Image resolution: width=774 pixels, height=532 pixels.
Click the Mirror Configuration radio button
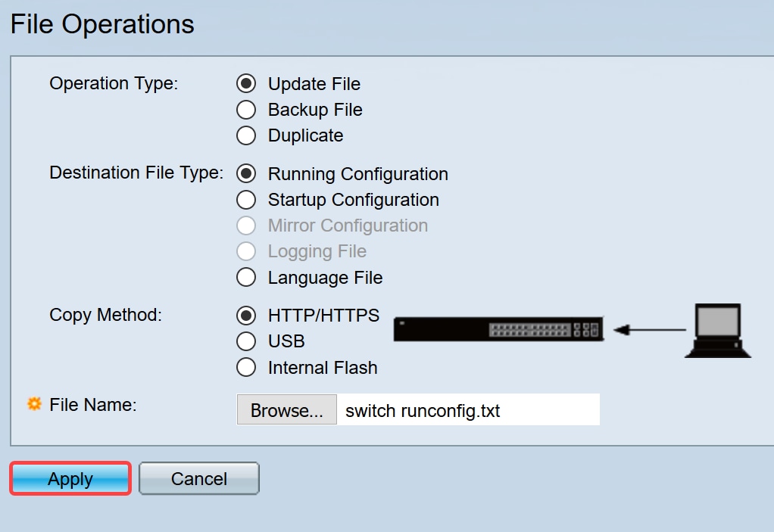point(246,226)
